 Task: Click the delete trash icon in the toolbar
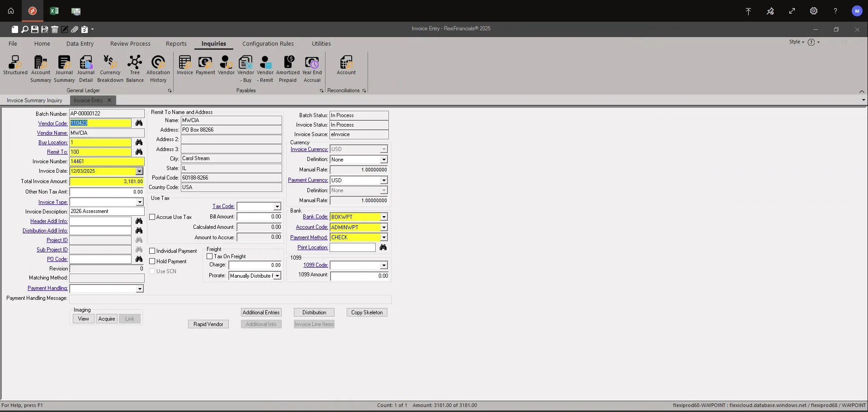55,29
